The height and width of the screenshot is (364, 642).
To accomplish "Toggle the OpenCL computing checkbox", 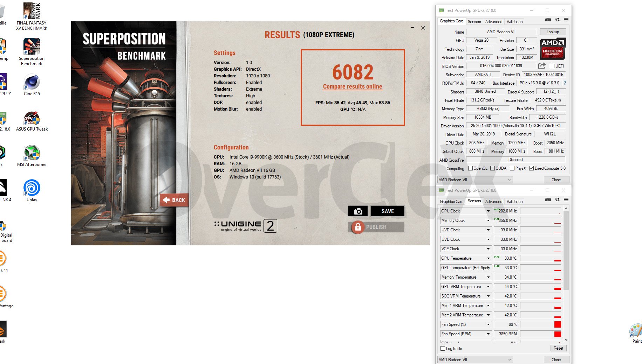I will 471,168.
